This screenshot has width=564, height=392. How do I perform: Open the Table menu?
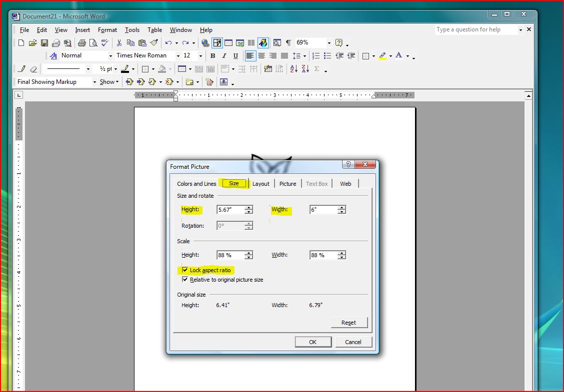point(154,30)
